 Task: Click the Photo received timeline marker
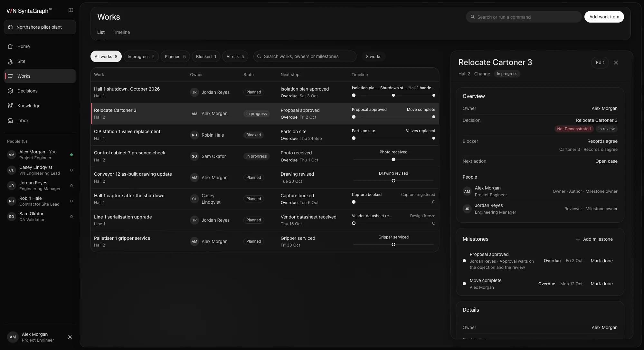393,160
